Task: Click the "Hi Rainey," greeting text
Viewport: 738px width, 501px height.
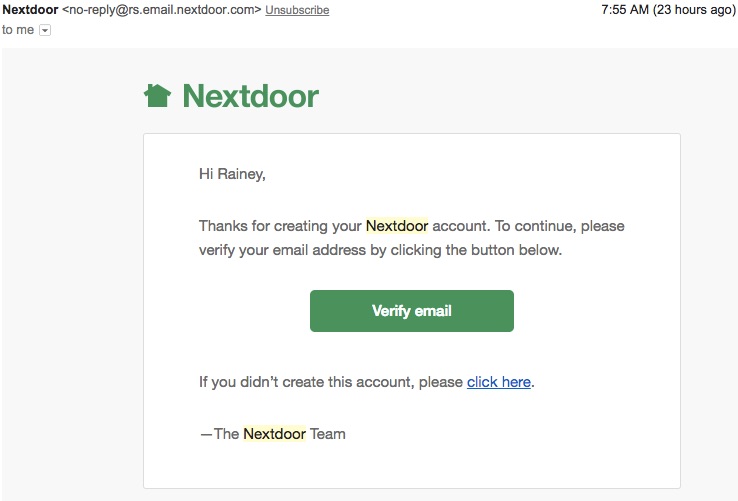Action: 232,174
